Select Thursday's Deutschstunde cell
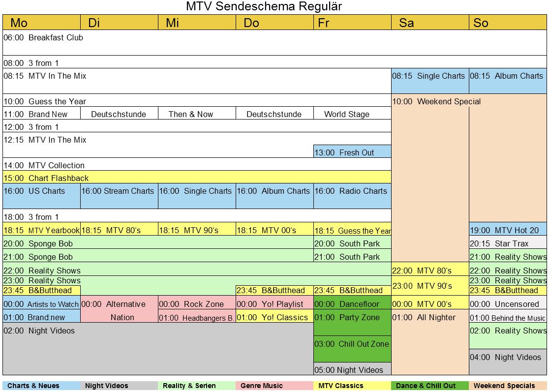The image size is (550, 392). point(275,113)
